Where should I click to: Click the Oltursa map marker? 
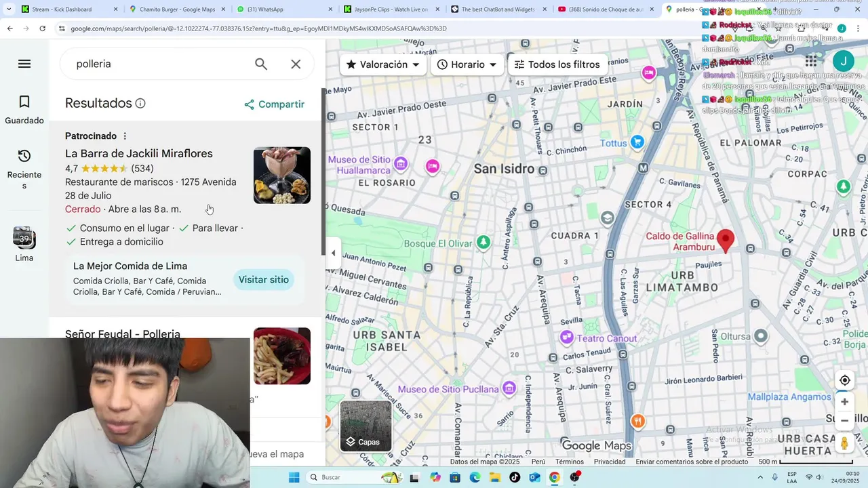click(761, 335)
